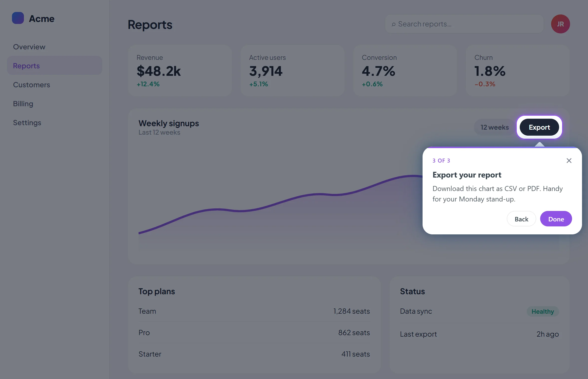Screen dimensions: 588x379
Task: Go to Customers page
Action: pos(54,85)
